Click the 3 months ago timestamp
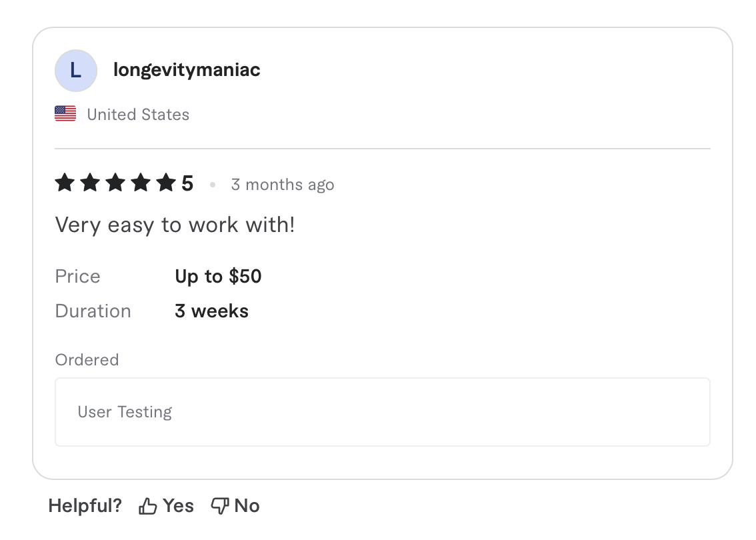This screenshot has height=540, width=756. [x=283, y=185]
